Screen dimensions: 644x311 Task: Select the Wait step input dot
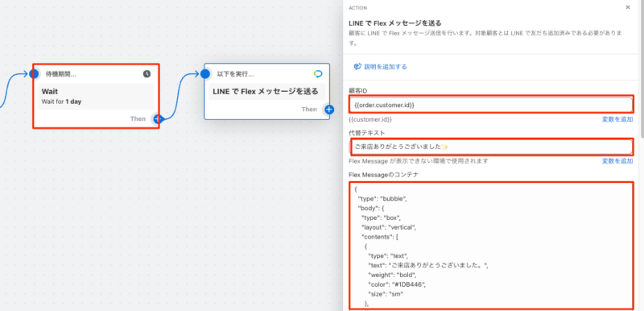point(34,74)
